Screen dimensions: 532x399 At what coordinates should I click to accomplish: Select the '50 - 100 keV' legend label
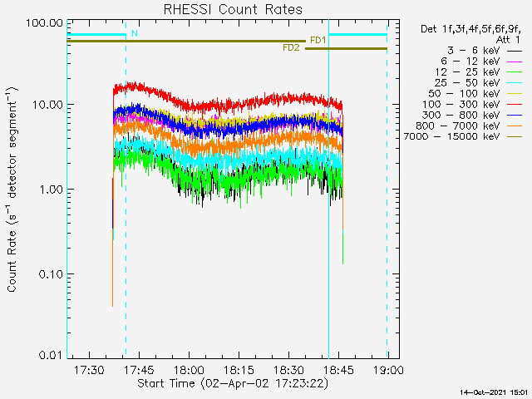tap(464, 94)
